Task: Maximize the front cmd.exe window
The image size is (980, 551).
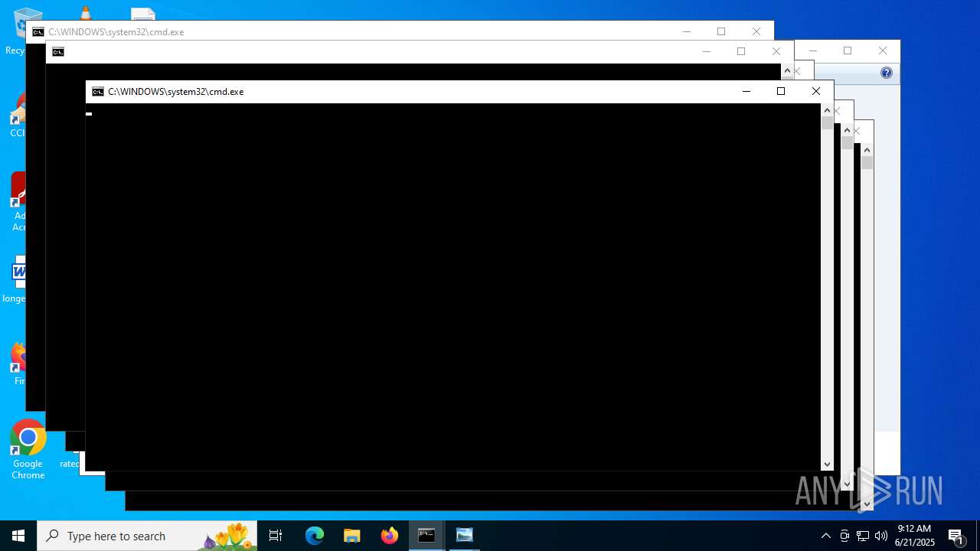Action: click(781, 92)
